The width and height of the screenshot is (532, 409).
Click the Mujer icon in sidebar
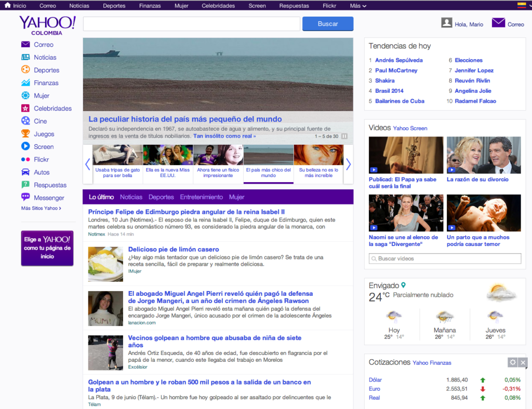point(25,96)
